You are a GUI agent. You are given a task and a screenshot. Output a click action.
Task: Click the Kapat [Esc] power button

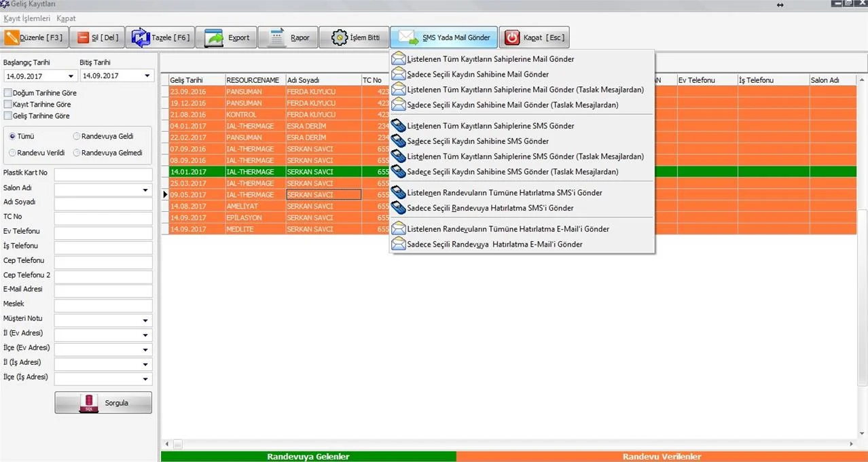point(534,37)
